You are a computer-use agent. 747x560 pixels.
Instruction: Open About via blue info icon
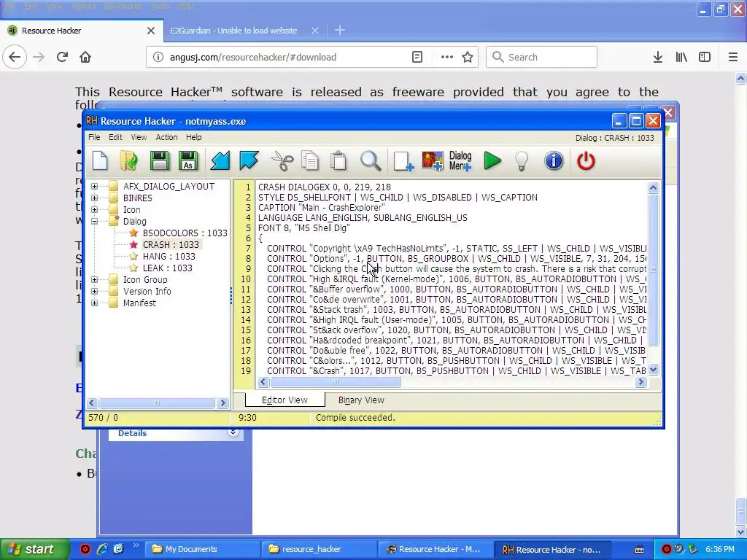(x=554, y=161)
